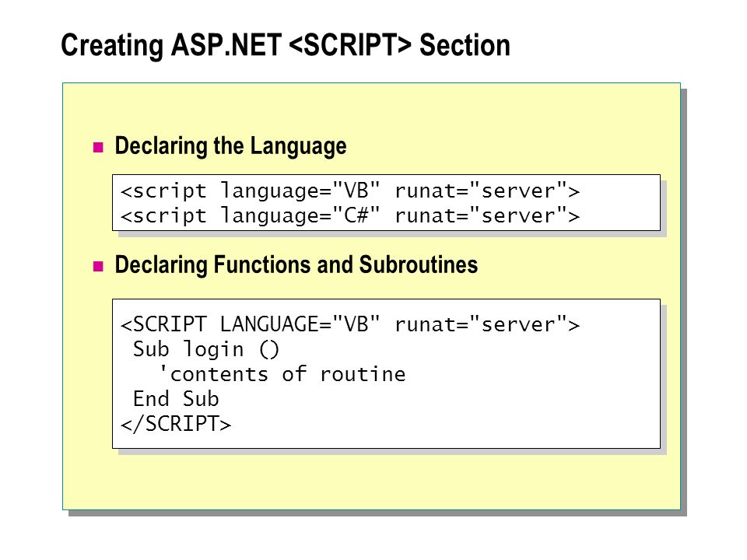Select the heading Declaring the Language
This screenshot has height=560, width=747.
click(x=230, y=146)
